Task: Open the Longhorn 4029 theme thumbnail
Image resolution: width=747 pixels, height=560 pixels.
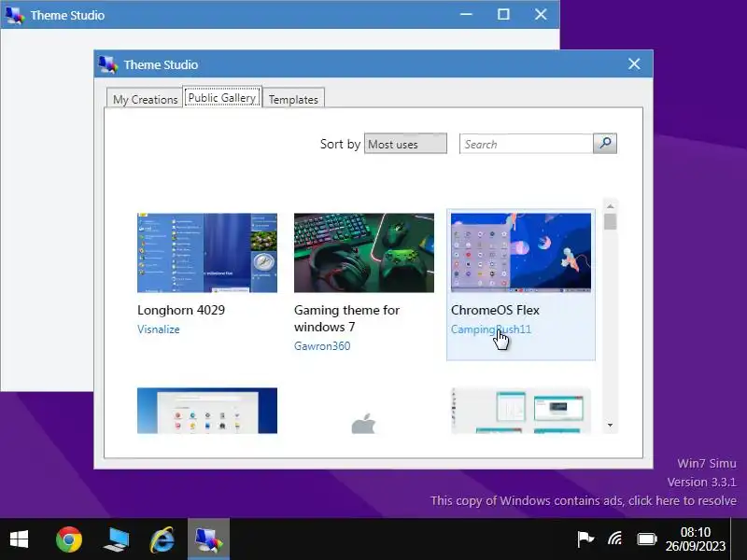Action: pos(207,252)
